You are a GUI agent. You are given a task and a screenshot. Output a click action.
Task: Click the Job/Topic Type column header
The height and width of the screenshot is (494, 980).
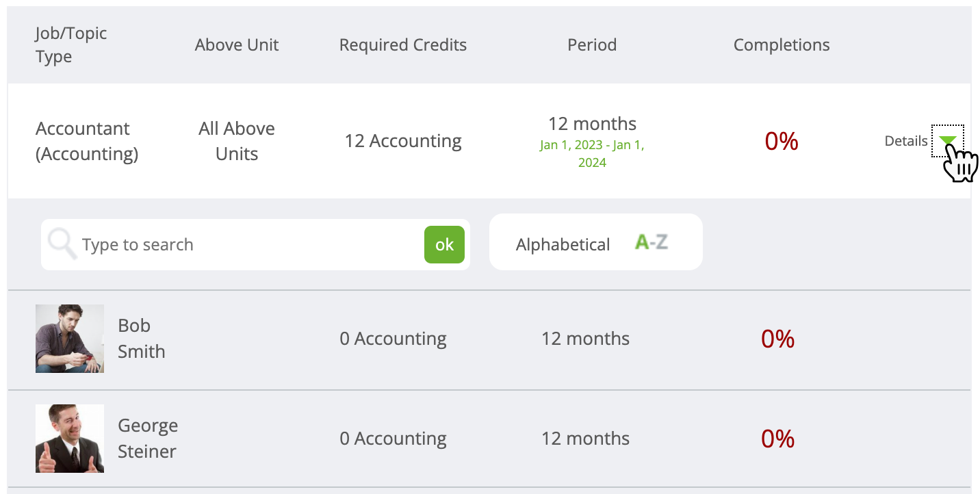click(70, 44)
